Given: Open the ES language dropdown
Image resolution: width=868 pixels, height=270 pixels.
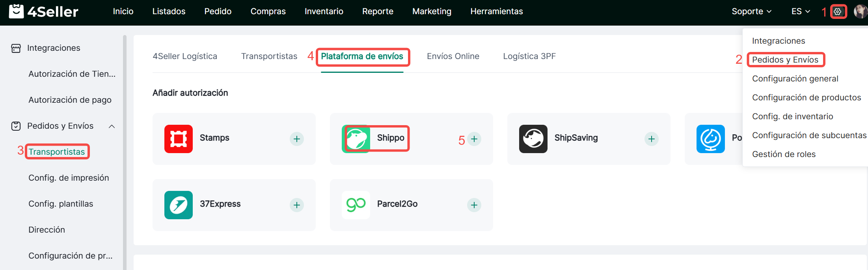Looking at the screenshot, I should pyautogui.click(x=800, y=12).
